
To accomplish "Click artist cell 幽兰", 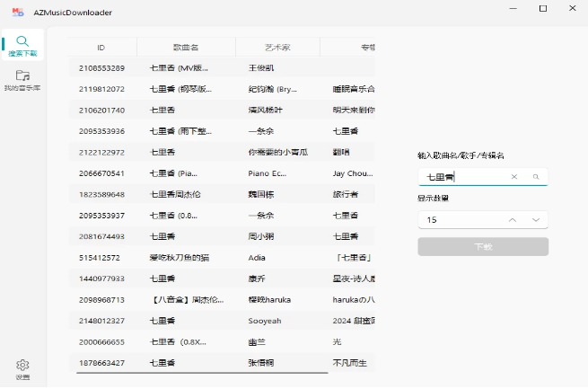I will coord(257,341).
